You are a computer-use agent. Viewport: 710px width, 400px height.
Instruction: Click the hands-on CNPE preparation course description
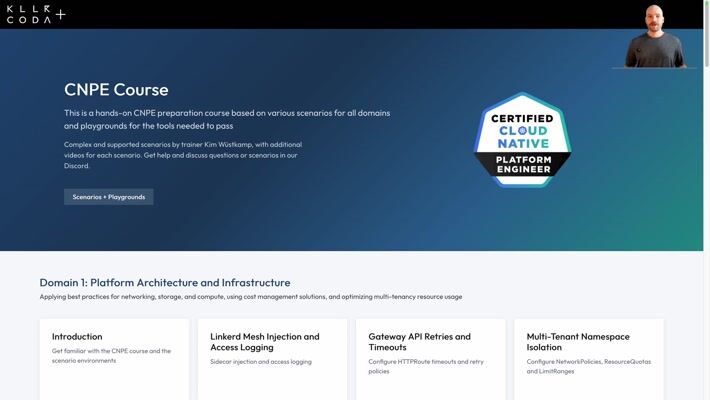(x=227, y=120)
